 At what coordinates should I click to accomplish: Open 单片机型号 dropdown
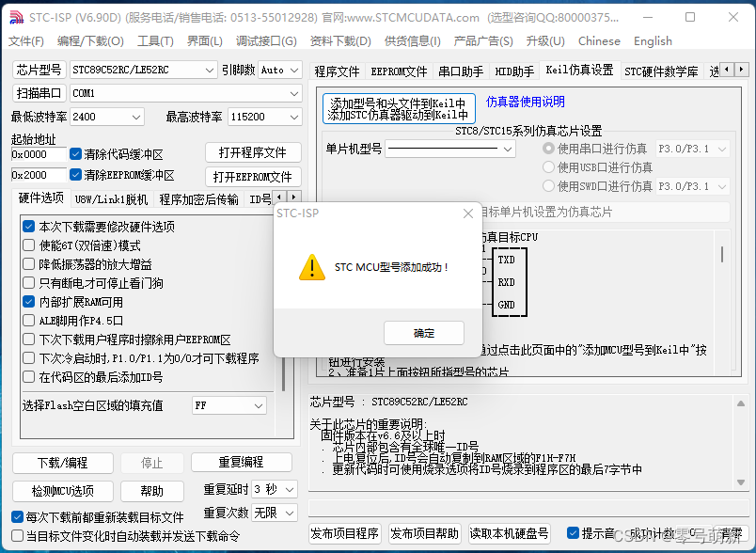pyautogui.click(x=450, y=149)
